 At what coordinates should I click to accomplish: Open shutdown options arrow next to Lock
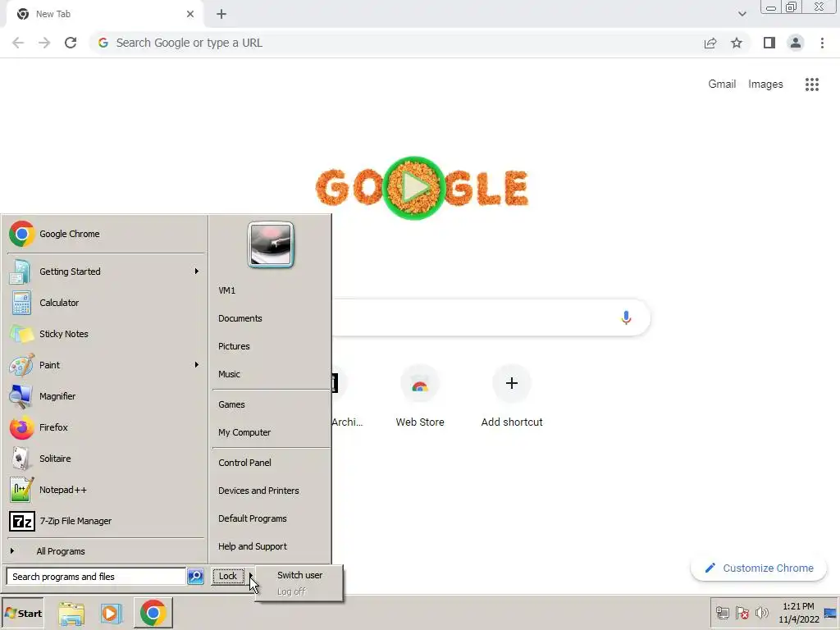249,576
